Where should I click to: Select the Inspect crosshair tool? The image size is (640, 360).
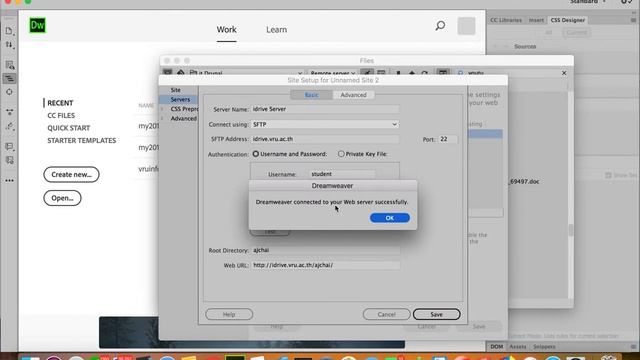(9, 92)
